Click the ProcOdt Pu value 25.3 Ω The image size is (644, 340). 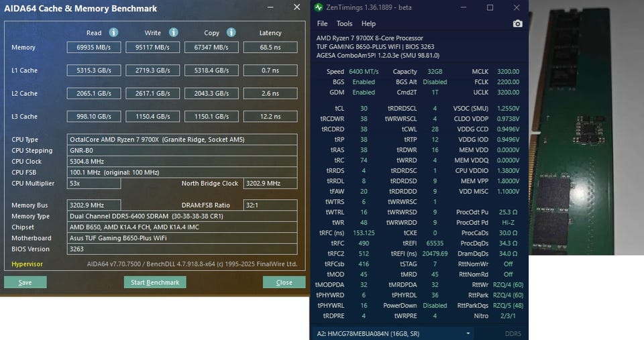508,212
